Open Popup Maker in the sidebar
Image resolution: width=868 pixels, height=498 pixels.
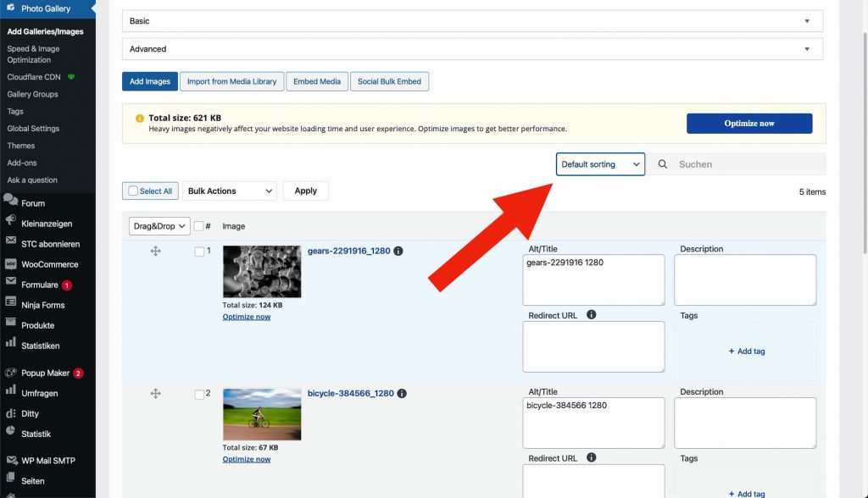pos(46,373)
